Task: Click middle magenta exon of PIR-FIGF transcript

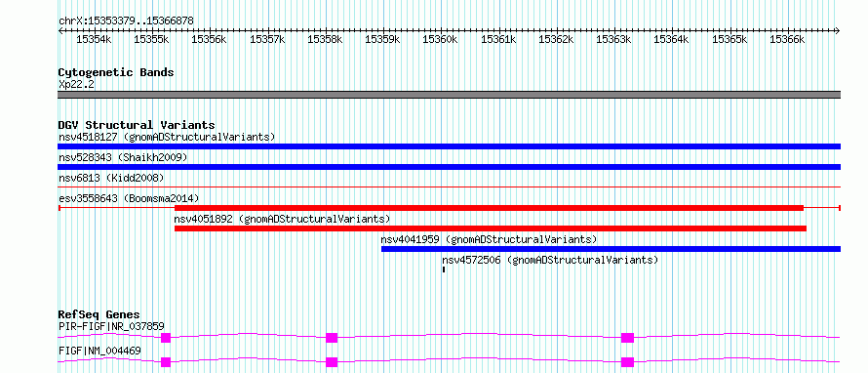Action: 332,338
